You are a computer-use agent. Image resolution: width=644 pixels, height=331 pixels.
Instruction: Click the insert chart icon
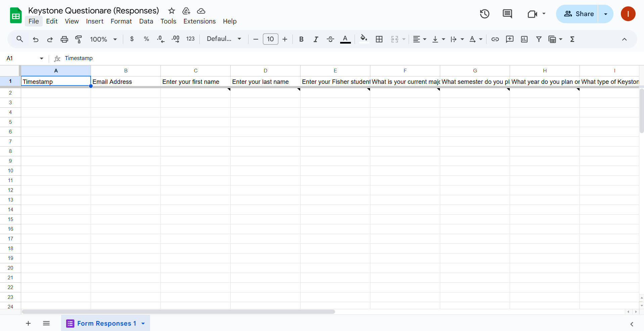(x=524, y=39)
